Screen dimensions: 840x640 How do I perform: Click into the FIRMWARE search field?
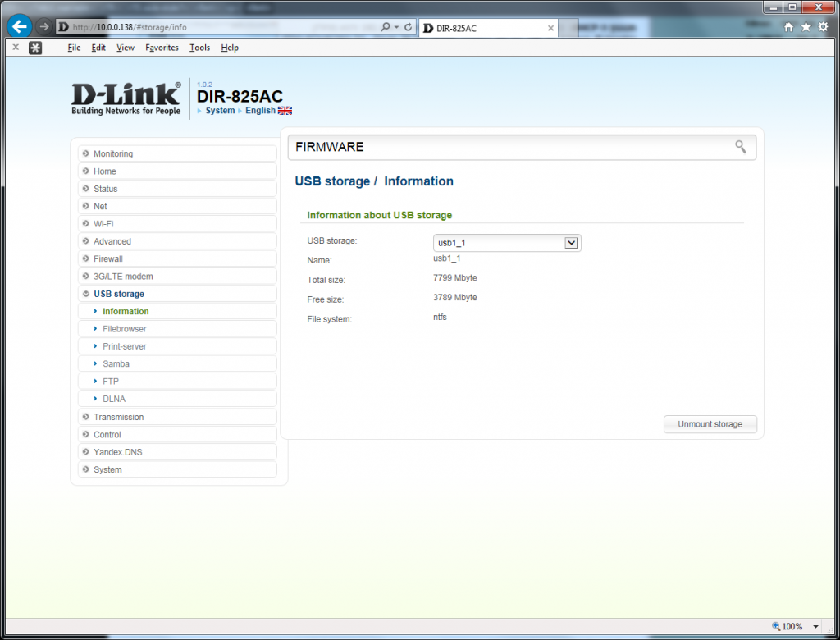point(509,147)
